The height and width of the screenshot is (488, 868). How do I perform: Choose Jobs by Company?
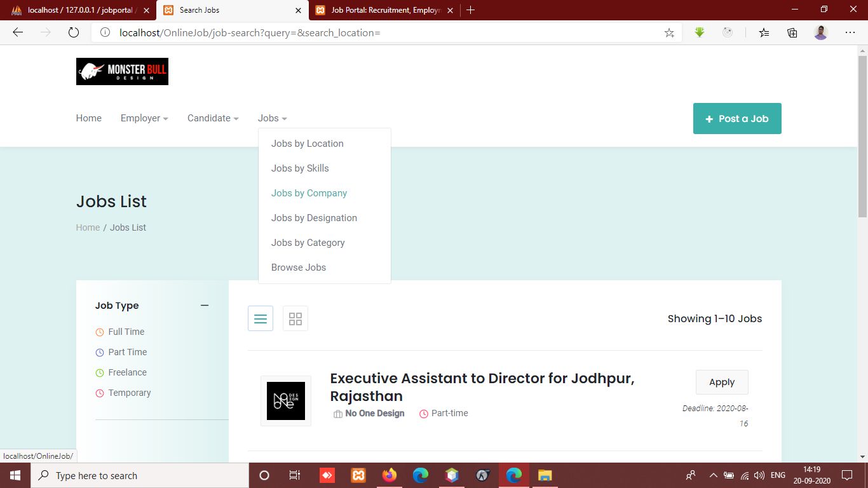(309, 193)
